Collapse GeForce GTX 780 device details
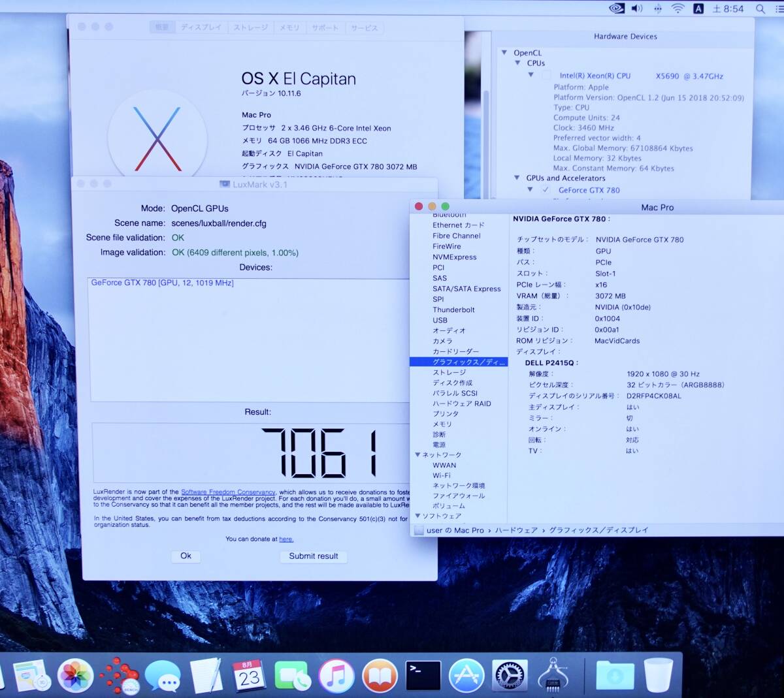Screen dimensions: 784x698 point(531,190)
